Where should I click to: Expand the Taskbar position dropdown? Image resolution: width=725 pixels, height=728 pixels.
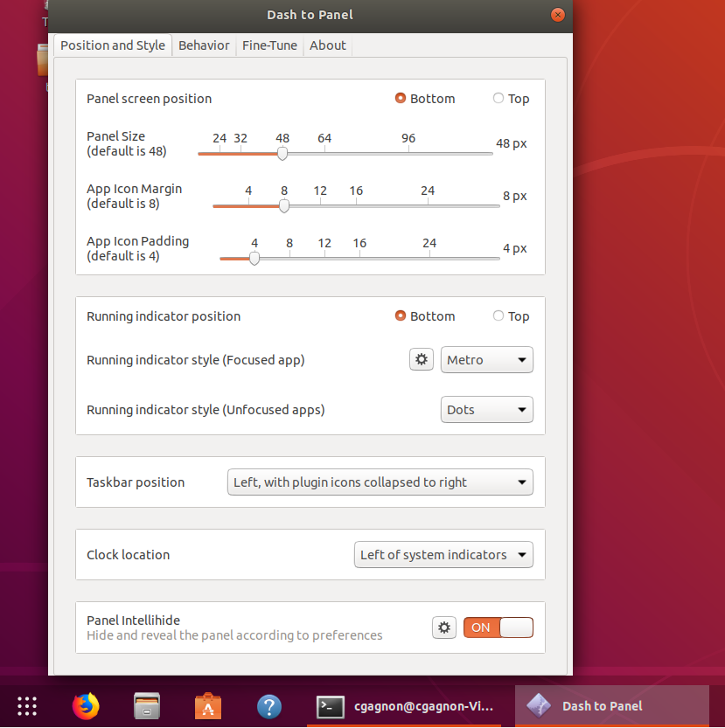[x=380, y=482]
